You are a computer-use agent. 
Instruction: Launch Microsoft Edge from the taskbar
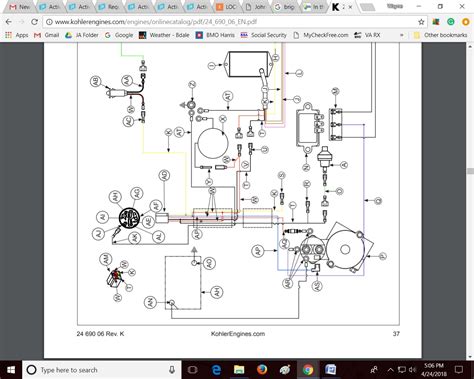click(x=217, y=370)
